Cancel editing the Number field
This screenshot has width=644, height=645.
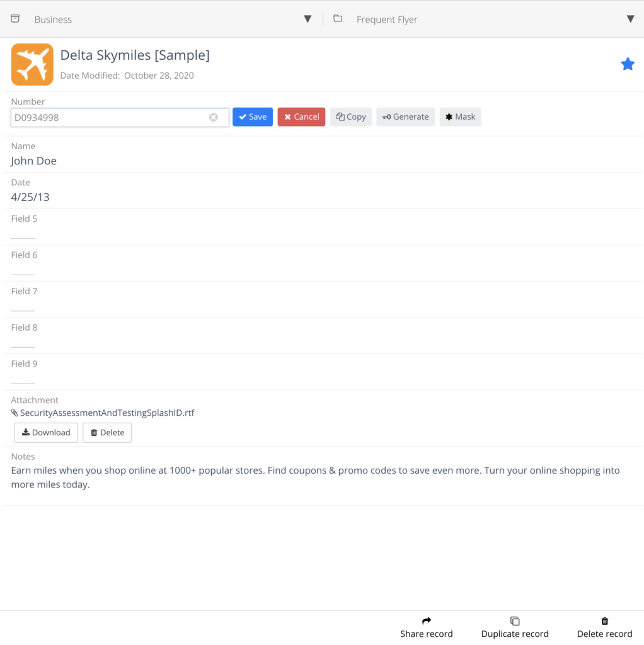[x=301, y=117]
